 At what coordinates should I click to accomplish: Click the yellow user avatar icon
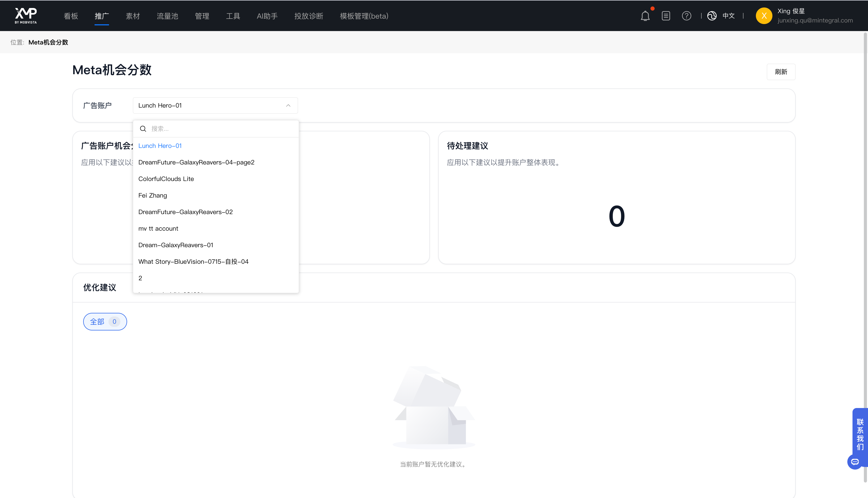coord(764,16)
